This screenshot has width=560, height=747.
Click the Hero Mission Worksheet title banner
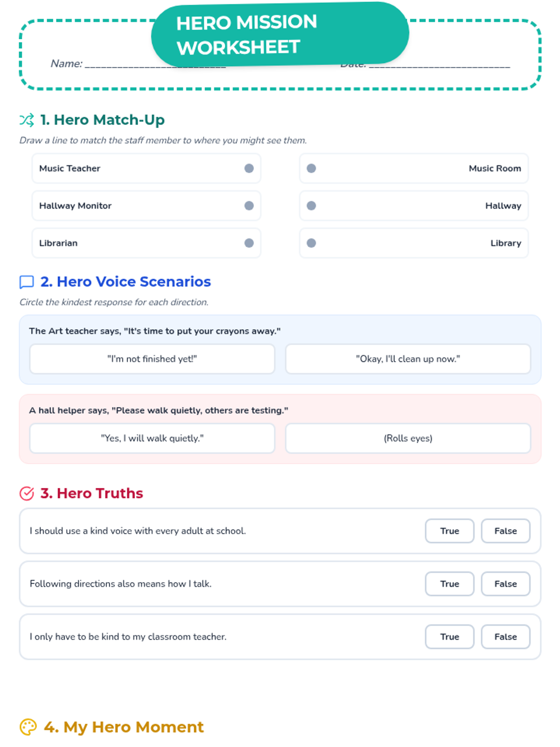coord(280,35)
